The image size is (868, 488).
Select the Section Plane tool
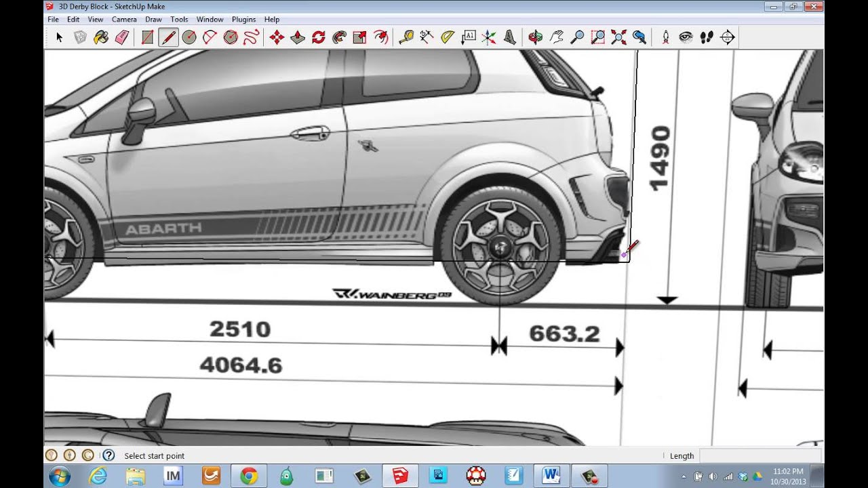point(727,37)
